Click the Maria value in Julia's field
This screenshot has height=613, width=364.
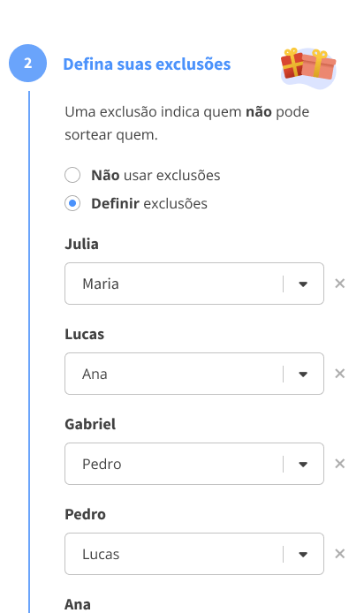point(101,284)
